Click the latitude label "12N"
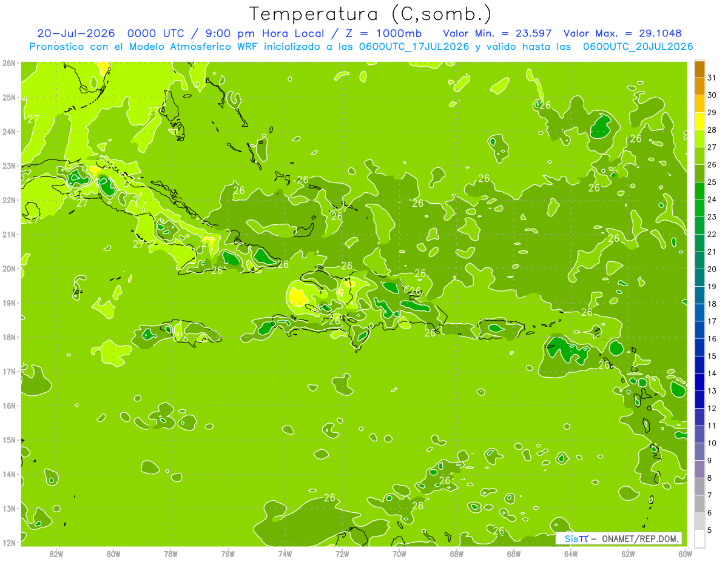 pos(9,543)
